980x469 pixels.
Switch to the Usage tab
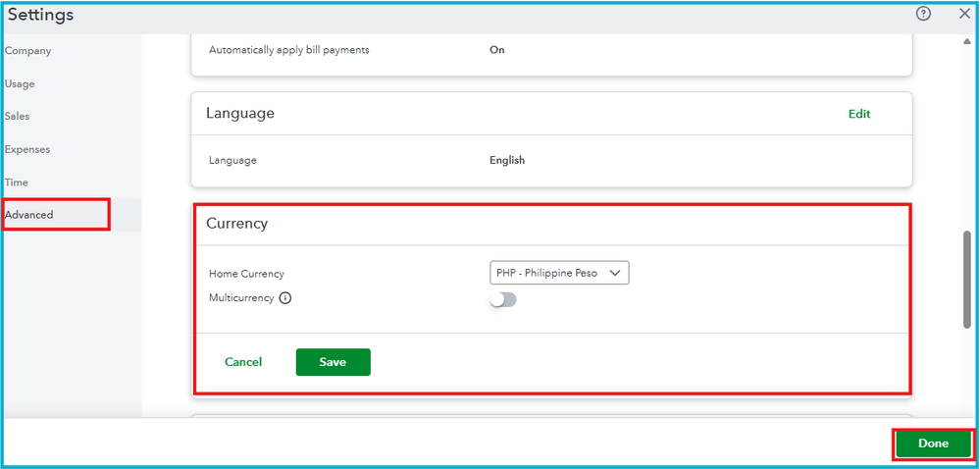click(20, 84)
